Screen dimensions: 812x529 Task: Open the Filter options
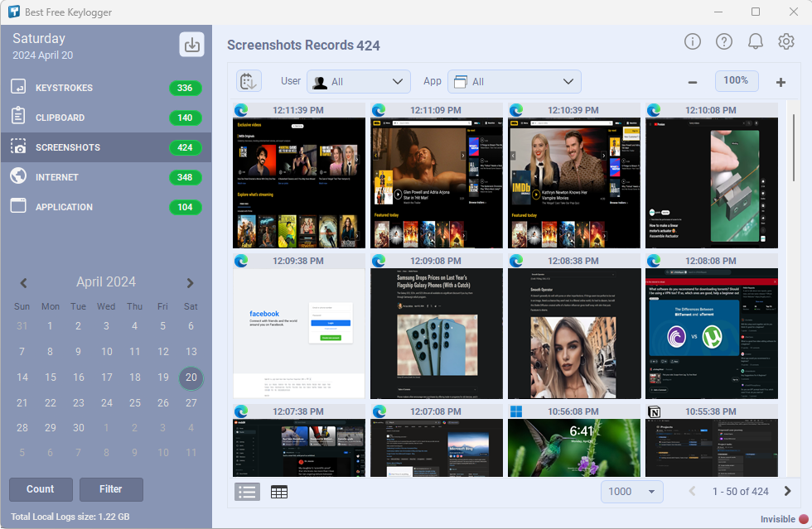click(x=111, y=489)
